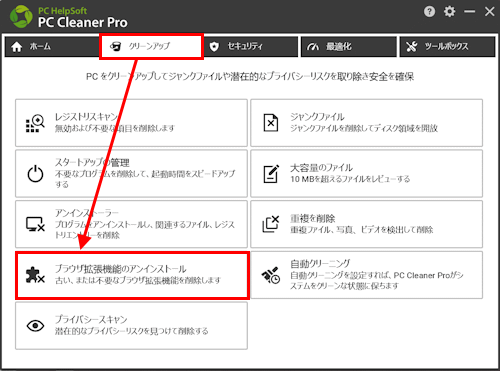Open ブラウザ拡張機能のアンインストール card
Viewport: 500px width, 371px height.
coord(132,275)
